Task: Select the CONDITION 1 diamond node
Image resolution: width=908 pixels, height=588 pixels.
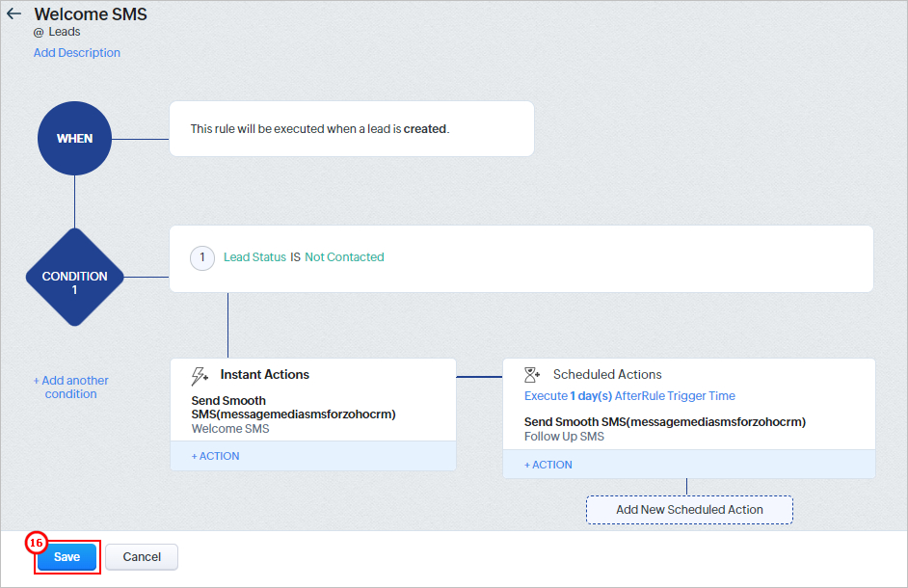Action: 74,277
